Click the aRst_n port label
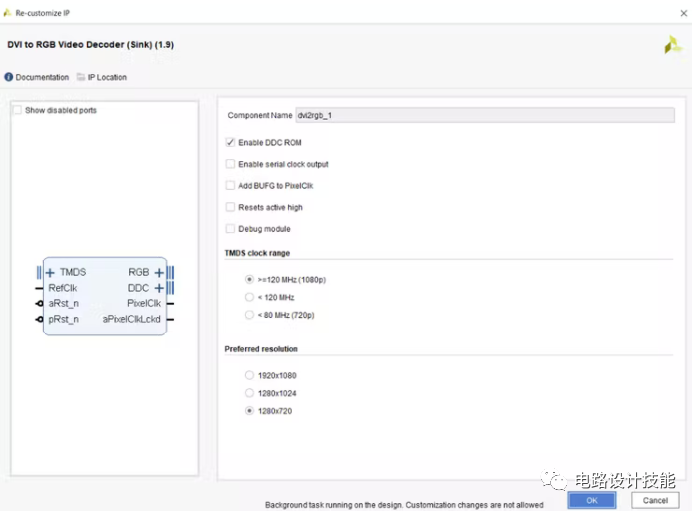Screen dimensions: 698x511 point(64,304)
